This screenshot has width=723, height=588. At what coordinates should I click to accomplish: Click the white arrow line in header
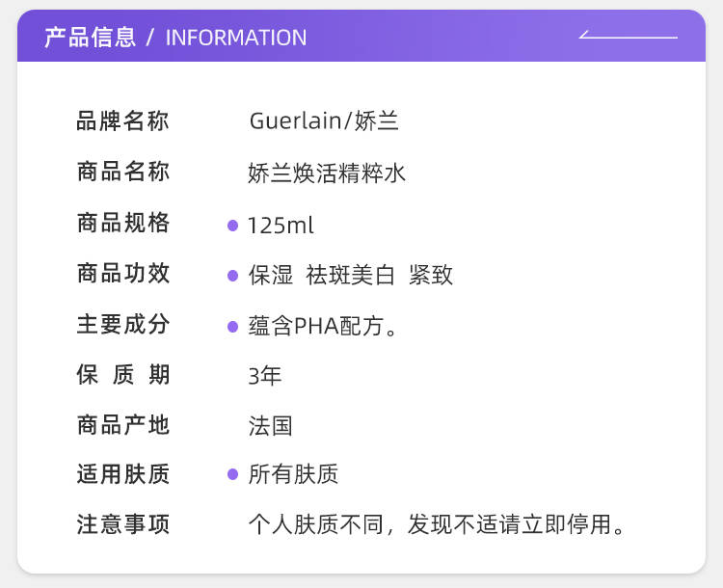(x=629, y=35)
